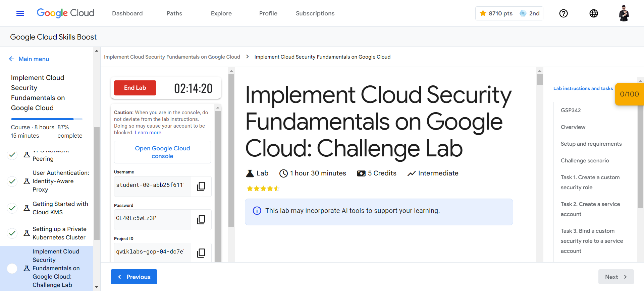Open the Paths tab
This screenshot has width=644, height=291.
(x=174, y=13)
